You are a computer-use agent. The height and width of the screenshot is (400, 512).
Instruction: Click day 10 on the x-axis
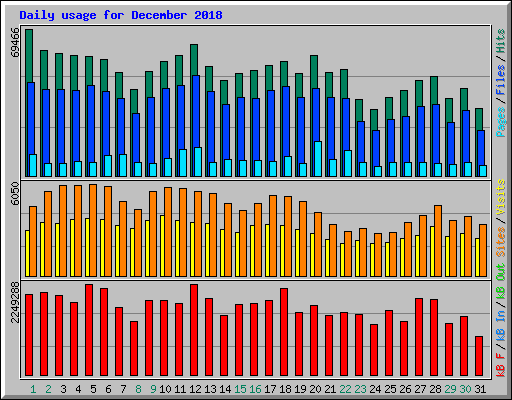click(165, 389)
